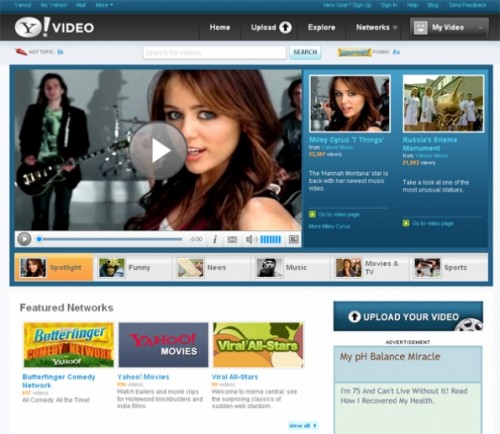
Task: Click the yellow badge beside FUNNY label
Action: [x=354, y=52]
